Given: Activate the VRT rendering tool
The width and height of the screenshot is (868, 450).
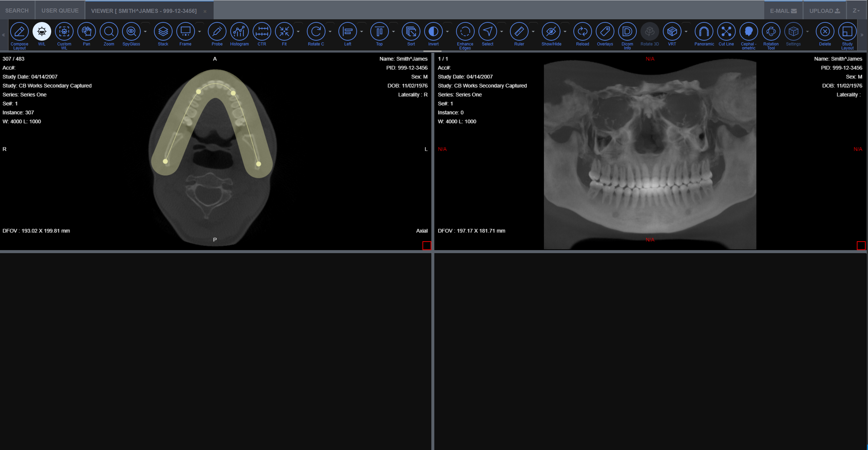Looking at the screenshot, I should click(672, 32).
